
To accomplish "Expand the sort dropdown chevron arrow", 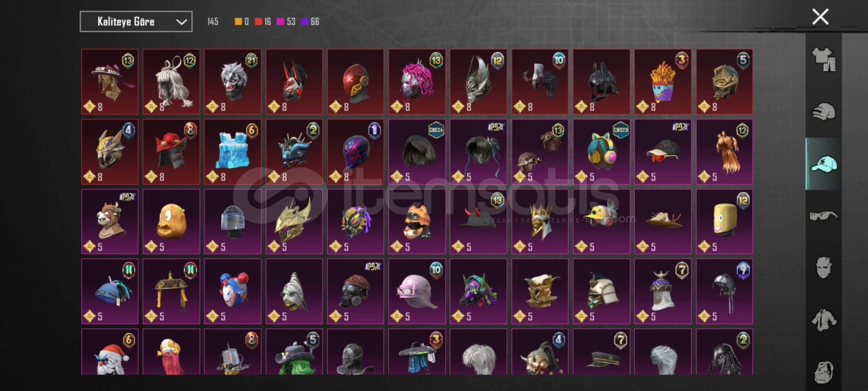I will pos(181,22).
